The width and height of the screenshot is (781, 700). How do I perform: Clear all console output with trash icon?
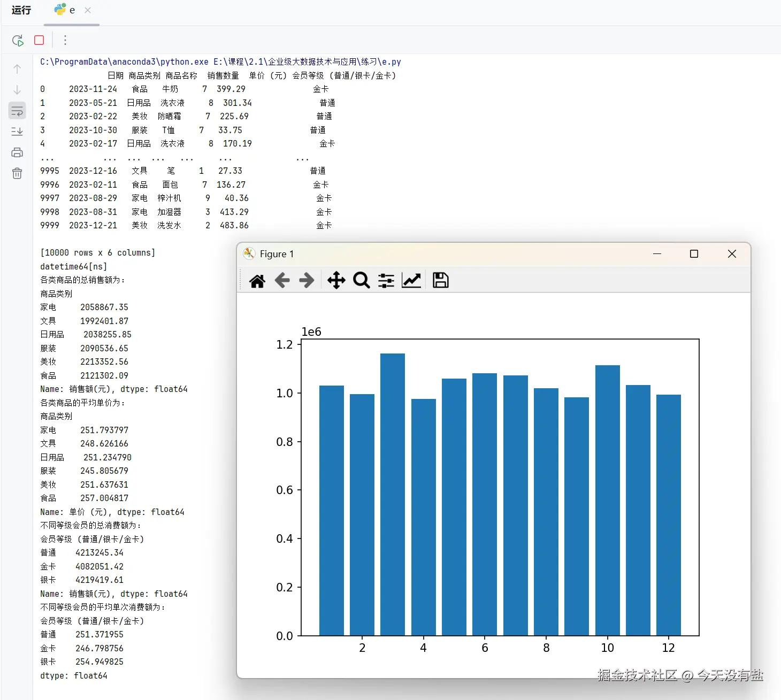17,173
